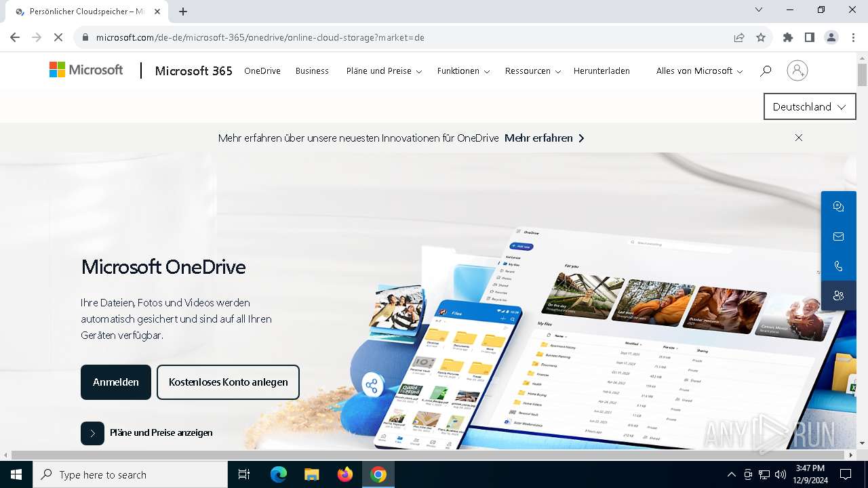Go back with browser back arrow

point(15,37)
